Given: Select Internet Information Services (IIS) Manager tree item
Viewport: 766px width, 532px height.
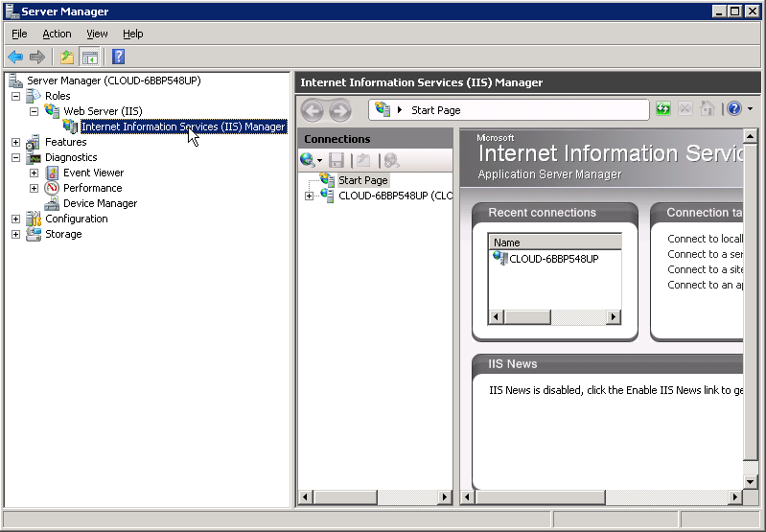Looking at the screenshot, I should (x=184, y=127).
